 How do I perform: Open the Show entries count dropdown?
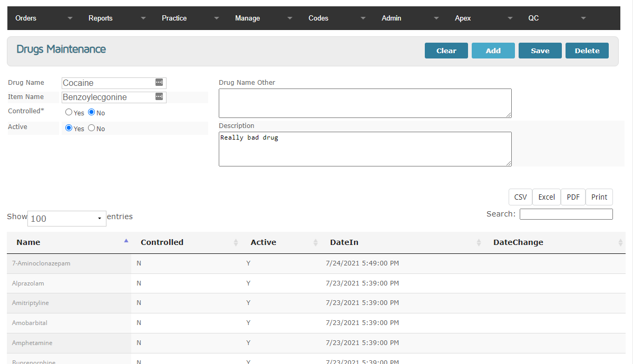[67, 219]
